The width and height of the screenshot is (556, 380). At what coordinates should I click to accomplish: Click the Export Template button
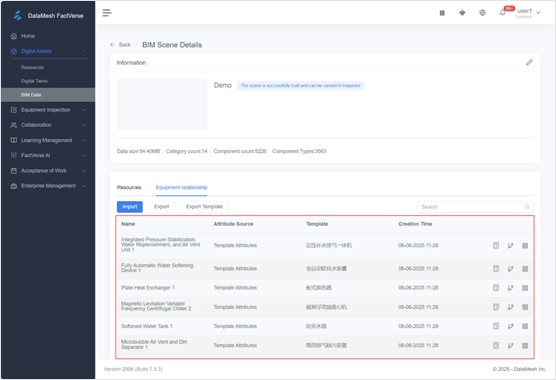204,207
